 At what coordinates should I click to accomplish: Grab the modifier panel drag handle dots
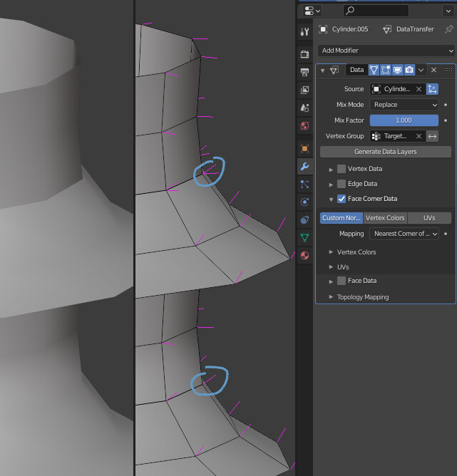(x=448, y=70)
